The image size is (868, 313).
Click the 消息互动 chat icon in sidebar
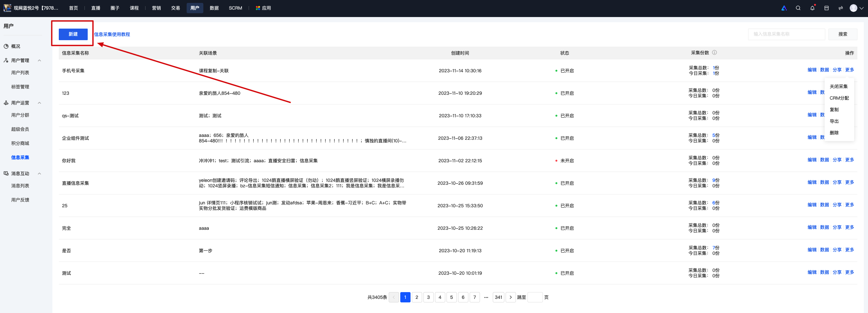pyautogui.click(x=6, y=174)
